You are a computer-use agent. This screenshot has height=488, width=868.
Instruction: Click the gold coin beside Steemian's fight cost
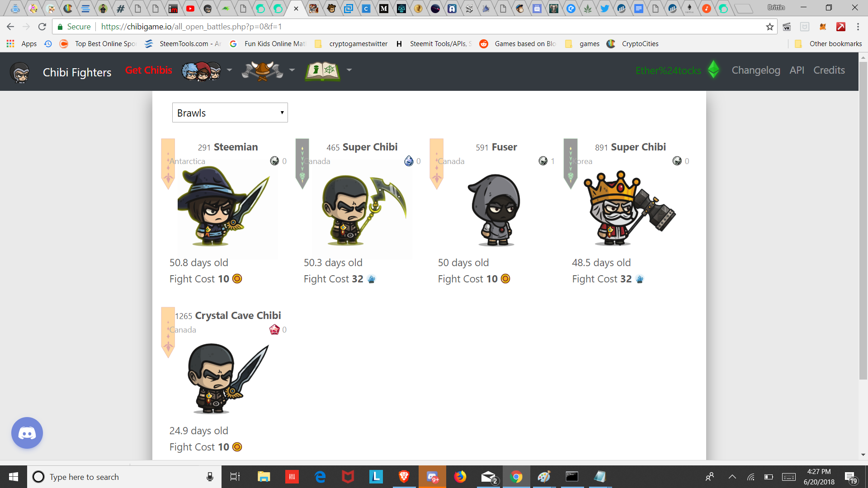pos(237,279)
